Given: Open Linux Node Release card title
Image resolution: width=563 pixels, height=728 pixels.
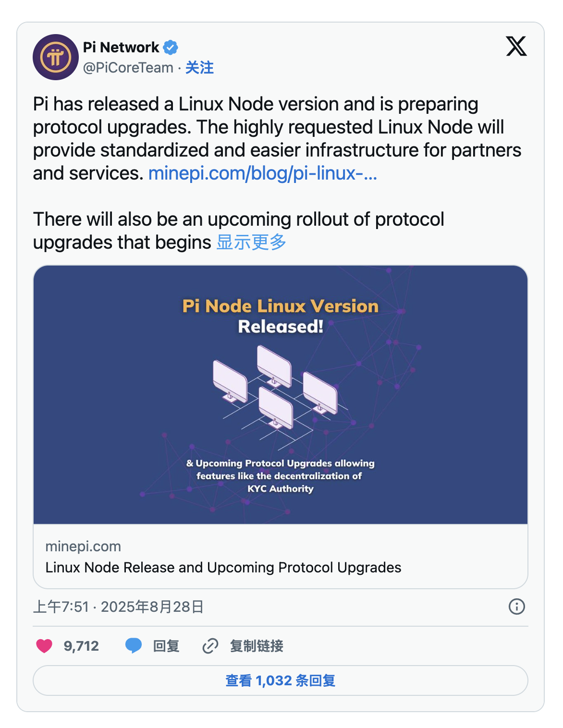Looking at the screenshot, I should pyautogui.click(x=223, y=568).
